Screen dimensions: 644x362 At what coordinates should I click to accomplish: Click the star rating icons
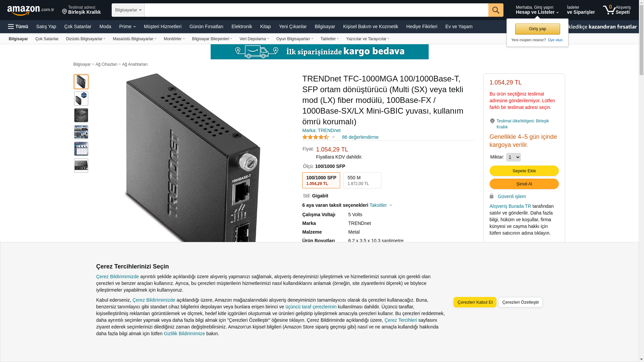(x=316, y=137)
